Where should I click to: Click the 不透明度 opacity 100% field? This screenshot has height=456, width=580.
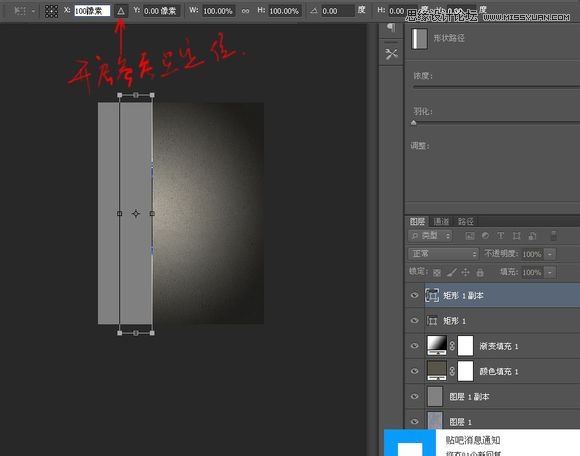pyautogui.click(x=532, y=254)
